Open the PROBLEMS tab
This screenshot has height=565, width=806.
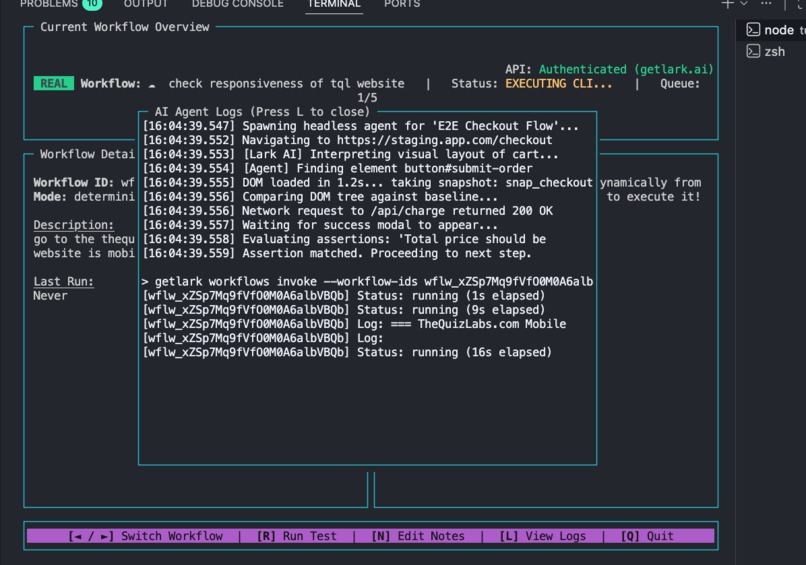(x=49, y=4)
